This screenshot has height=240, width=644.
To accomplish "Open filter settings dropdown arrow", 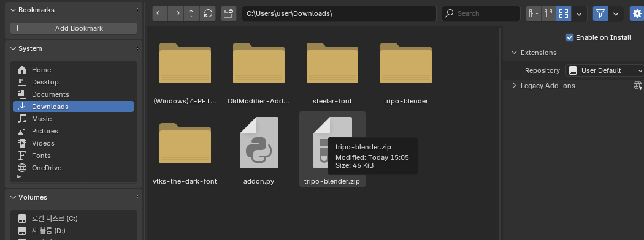I will 616,13.
